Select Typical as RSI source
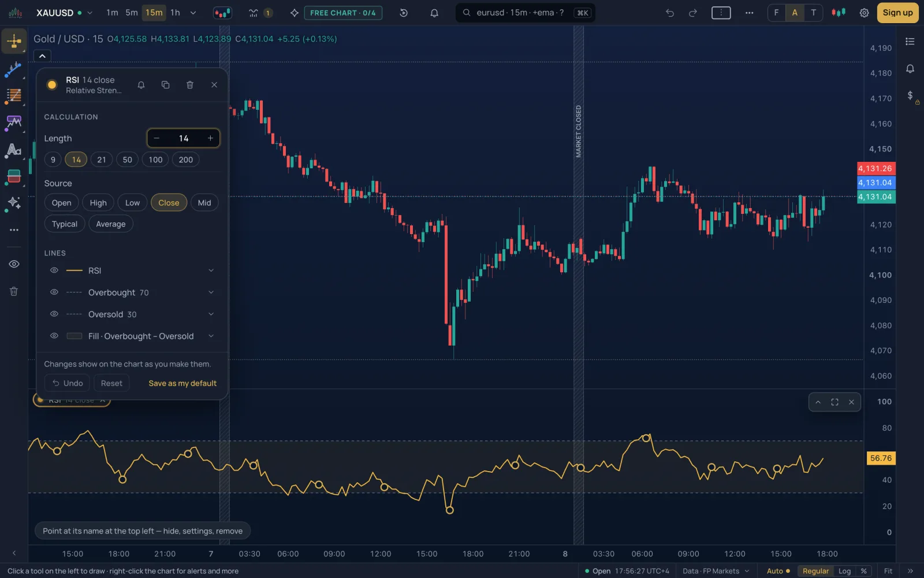The image size is (924, 578). coord(65,224)
